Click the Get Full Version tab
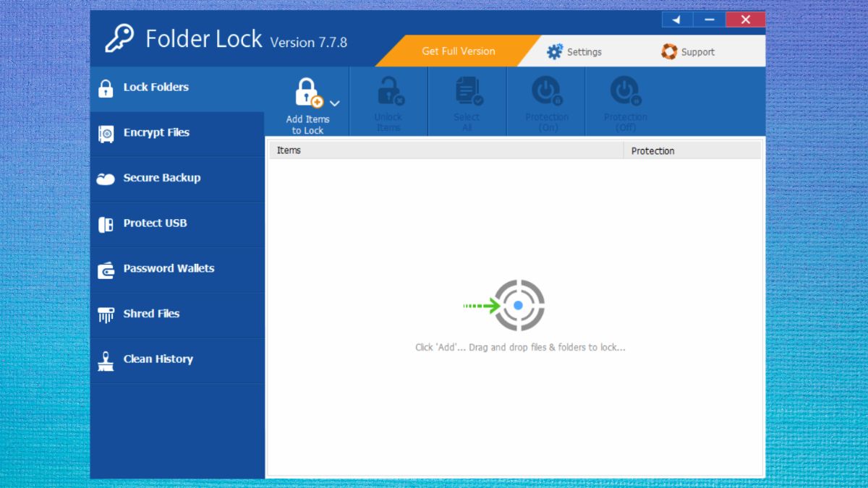The width and height of the screenshot is (868, 488). 459,51
